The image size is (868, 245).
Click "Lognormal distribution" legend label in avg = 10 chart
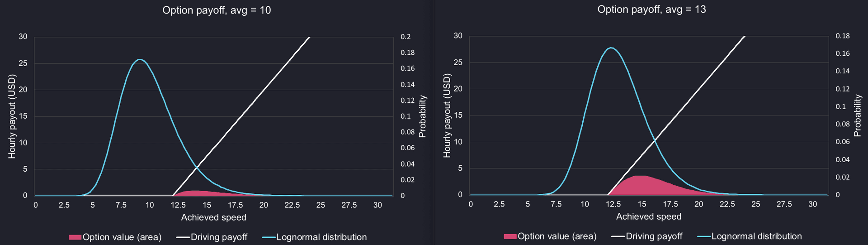coord(321,237)
